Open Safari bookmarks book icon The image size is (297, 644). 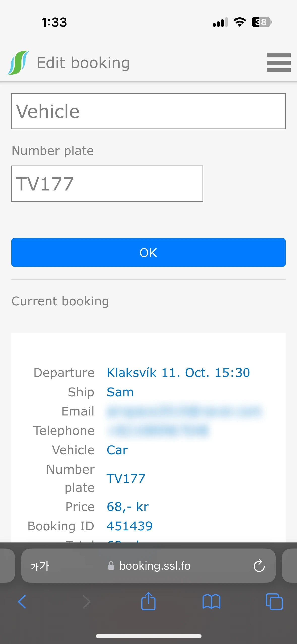pos(211,601)
